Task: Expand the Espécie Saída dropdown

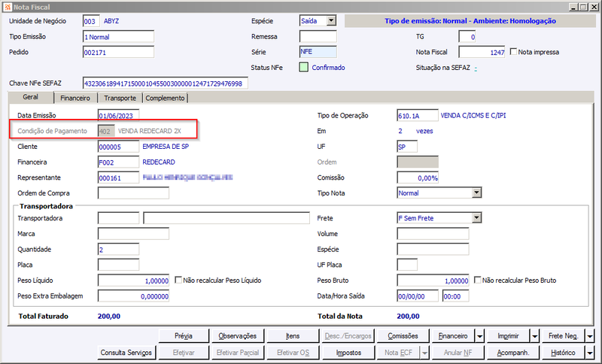Action: click(x=331, y=21)
